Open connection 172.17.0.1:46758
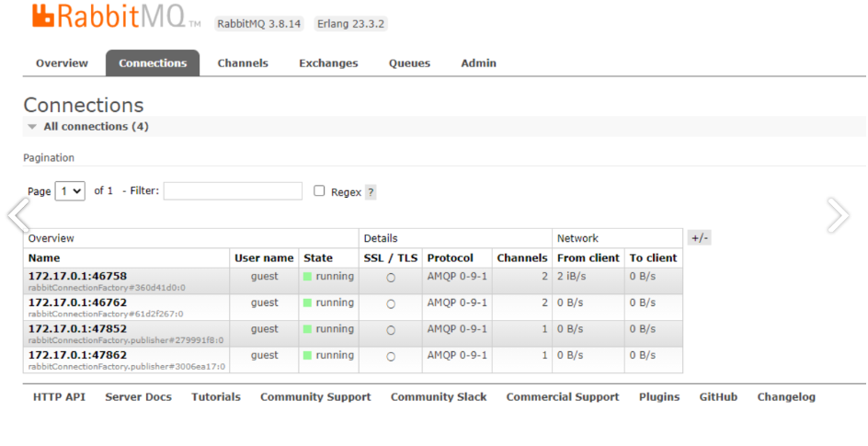The image size is (868, 446). pos(77,276)
